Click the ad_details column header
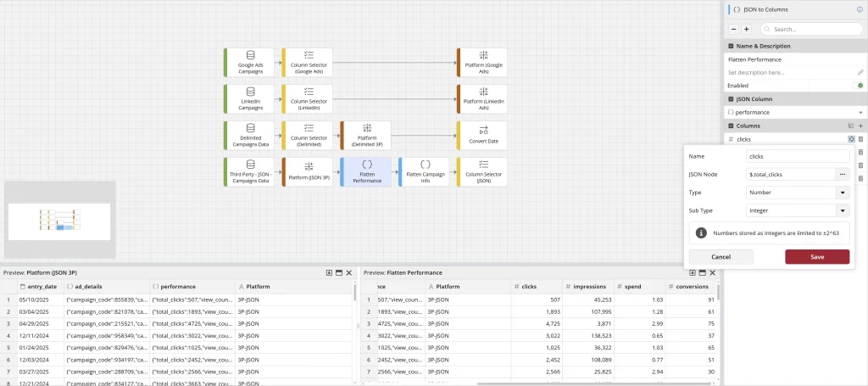This screenshot has height=386, width=868. (x=107, y=286)
